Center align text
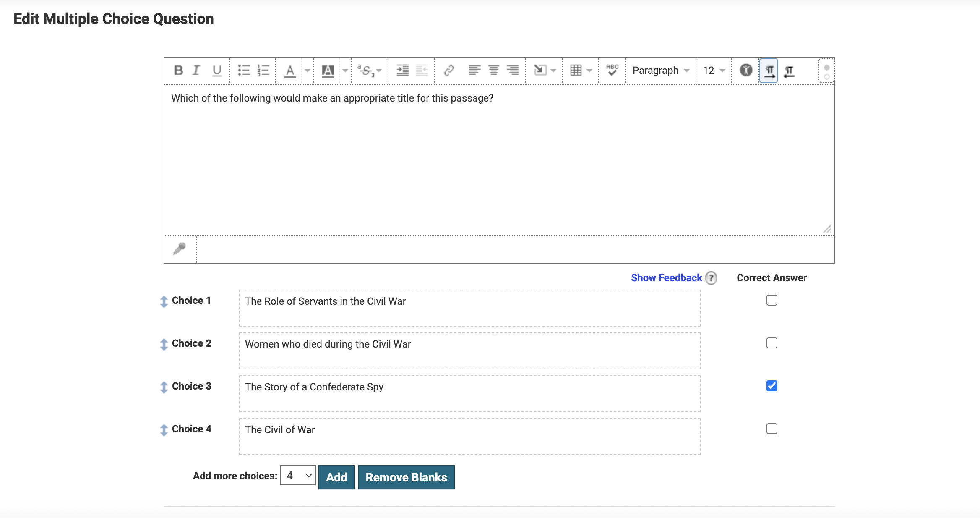The height and width of the screenshot is (518, 980). pos(494,71)
